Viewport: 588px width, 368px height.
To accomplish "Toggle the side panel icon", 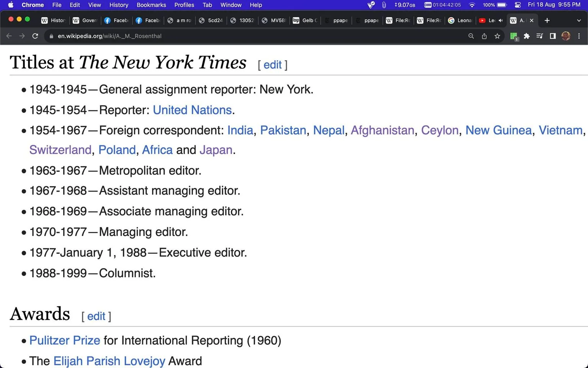I will coord(553,36).
